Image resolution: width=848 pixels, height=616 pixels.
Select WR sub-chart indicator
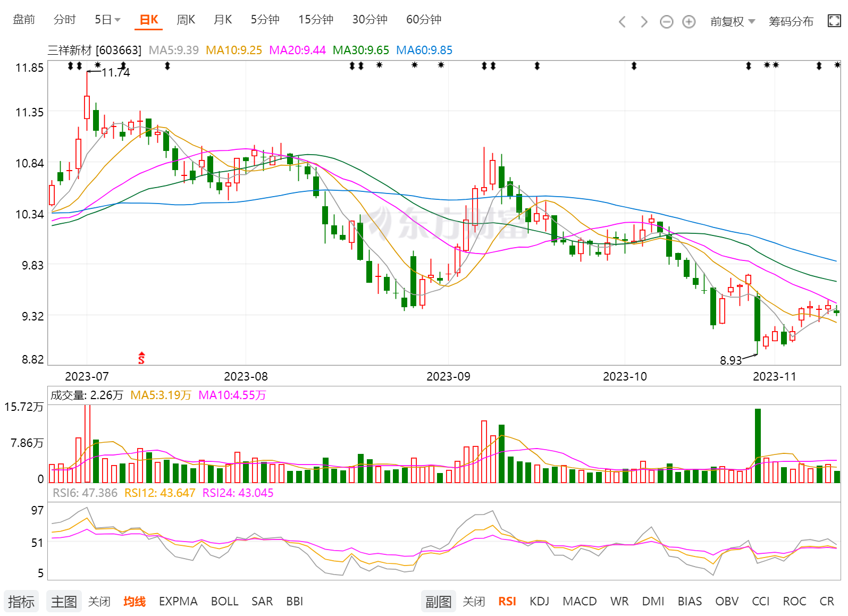619,602
